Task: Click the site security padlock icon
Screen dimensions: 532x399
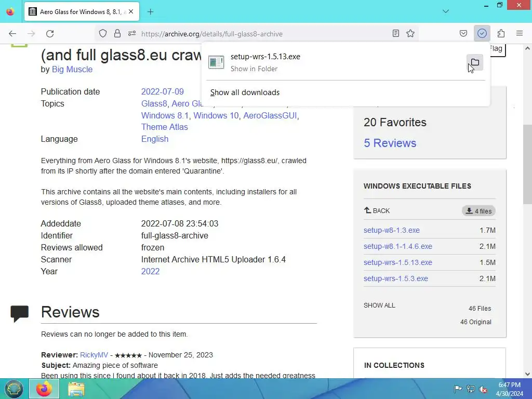Action: [x=117, y=34]
